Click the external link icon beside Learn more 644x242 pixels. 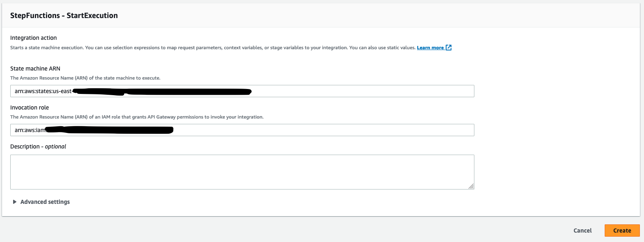[x=449, y=48]
